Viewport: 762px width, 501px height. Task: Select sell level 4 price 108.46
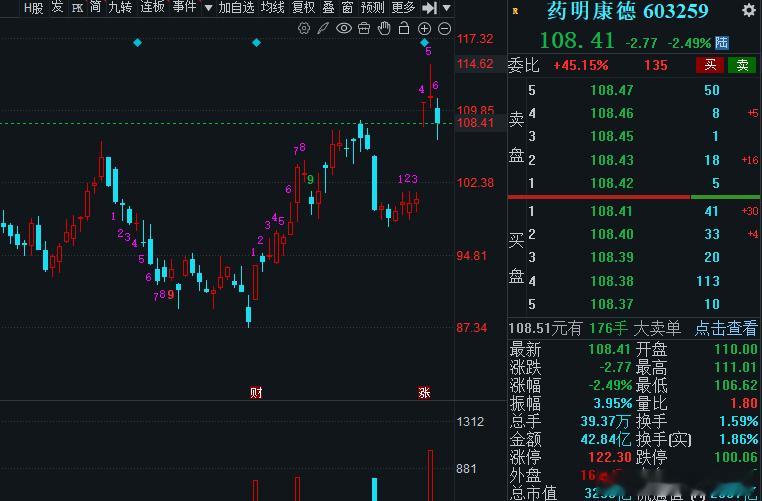(612, 113)
